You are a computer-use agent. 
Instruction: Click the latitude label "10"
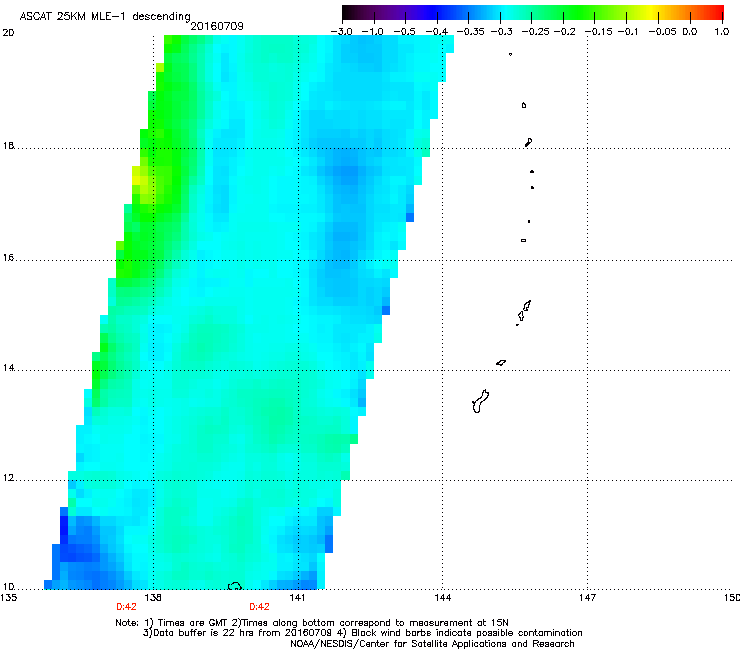click(8, 587)
